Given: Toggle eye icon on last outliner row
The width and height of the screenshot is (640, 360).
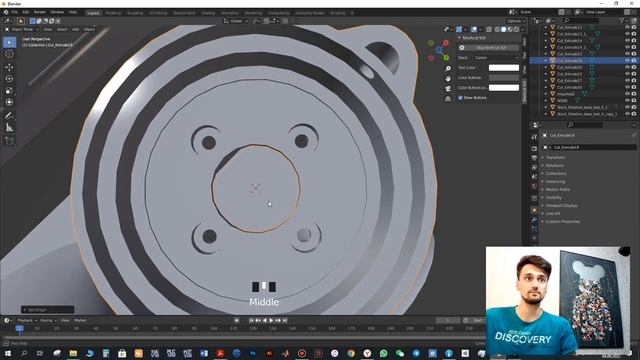Looking at the screenshot, I should 627,114.
